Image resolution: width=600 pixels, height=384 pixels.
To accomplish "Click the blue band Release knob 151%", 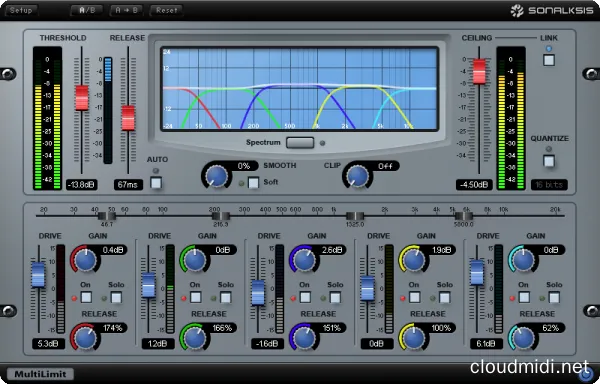I will point(304,338).
